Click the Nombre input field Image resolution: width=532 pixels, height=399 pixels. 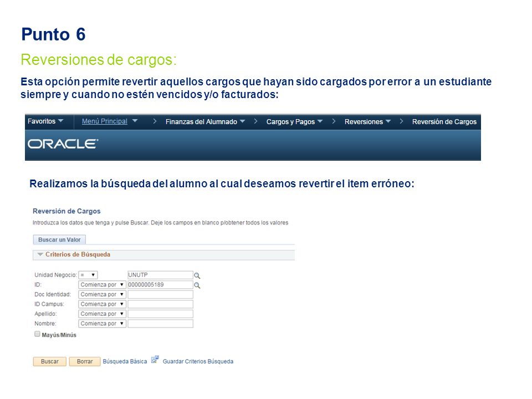(160, 324)
